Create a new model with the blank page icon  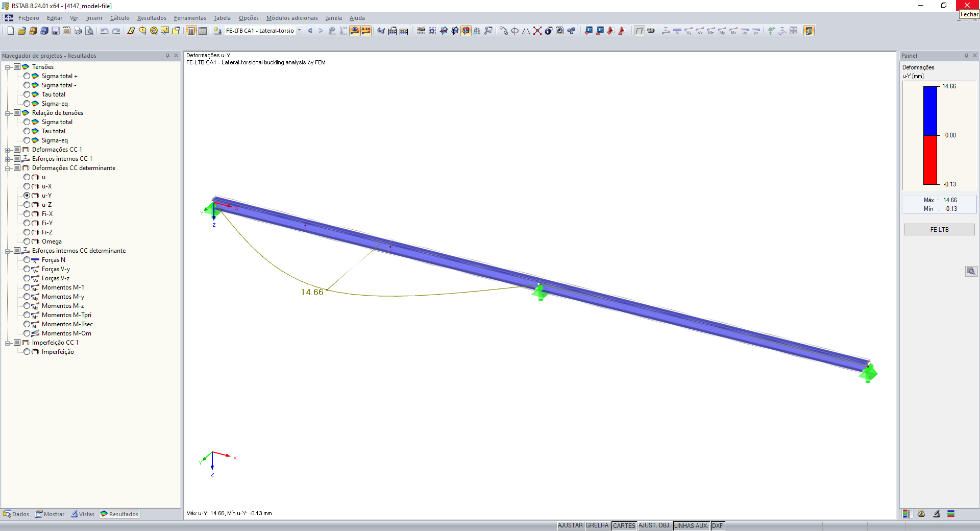(x=11, y=31)
